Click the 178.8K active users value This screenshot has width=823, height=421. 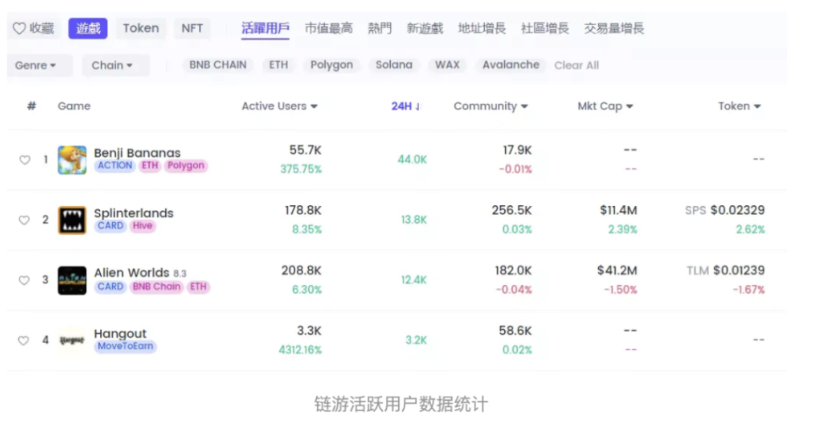point(303,210)
